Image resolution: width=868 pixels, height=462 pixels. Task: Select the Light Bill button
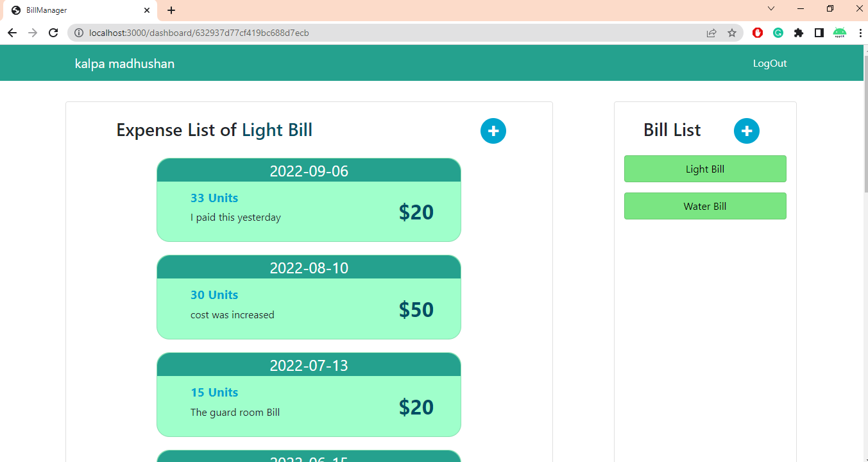pos(705,168)
